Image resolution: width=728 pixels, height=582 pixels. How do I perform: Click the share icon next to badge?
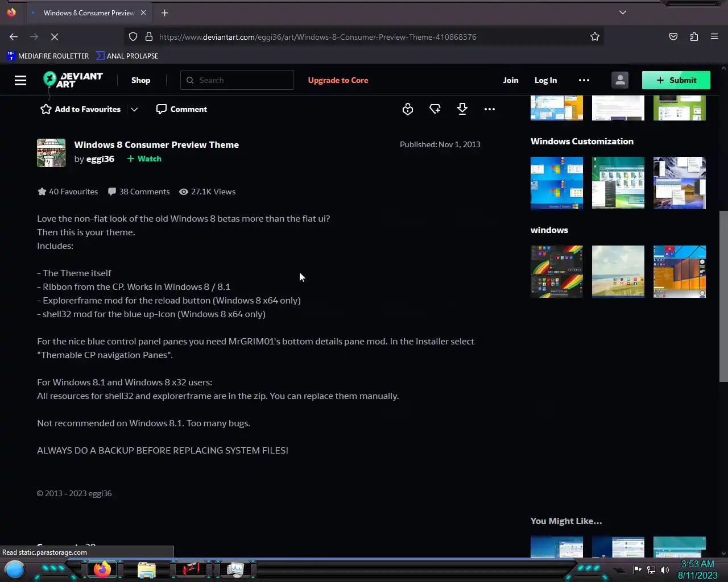(435, 109)
